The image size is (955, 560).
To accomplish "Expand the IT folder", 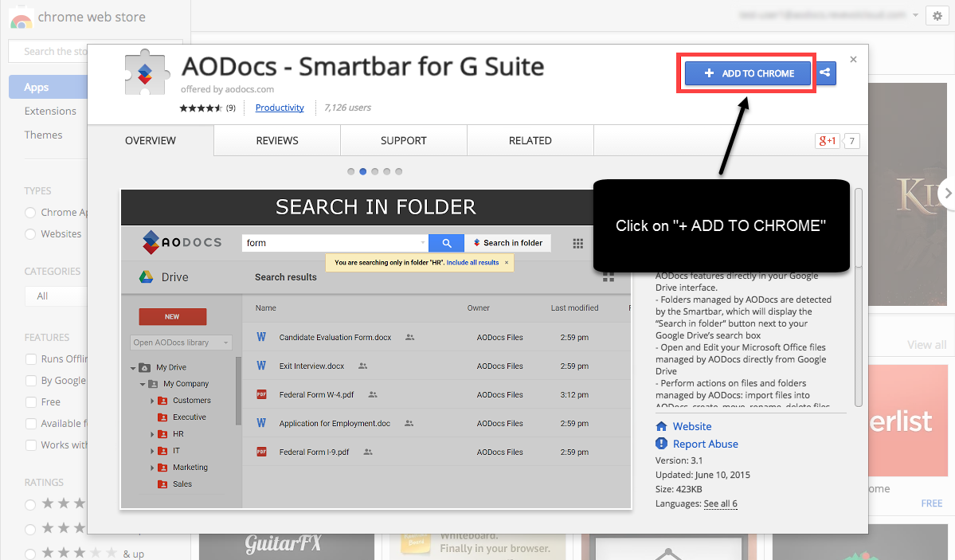I will click(x=152, y=451).
